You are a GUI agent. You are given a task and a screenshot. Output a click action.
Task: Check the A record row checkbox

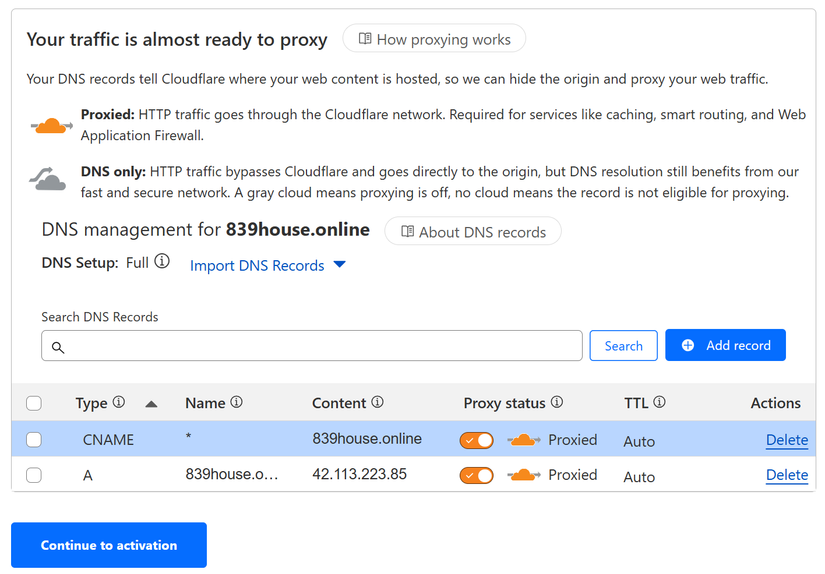coord(34,476)
